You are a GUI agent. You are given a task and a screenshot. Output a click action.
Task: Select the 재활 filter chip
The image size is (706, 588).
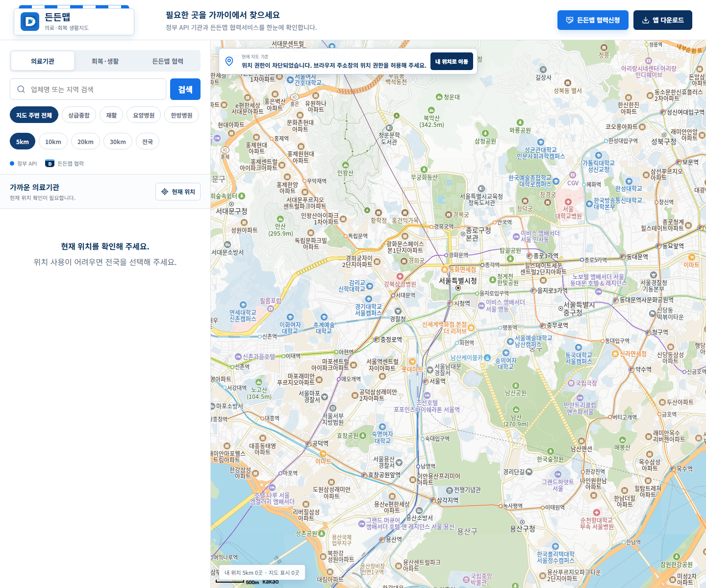click(112, 115)
